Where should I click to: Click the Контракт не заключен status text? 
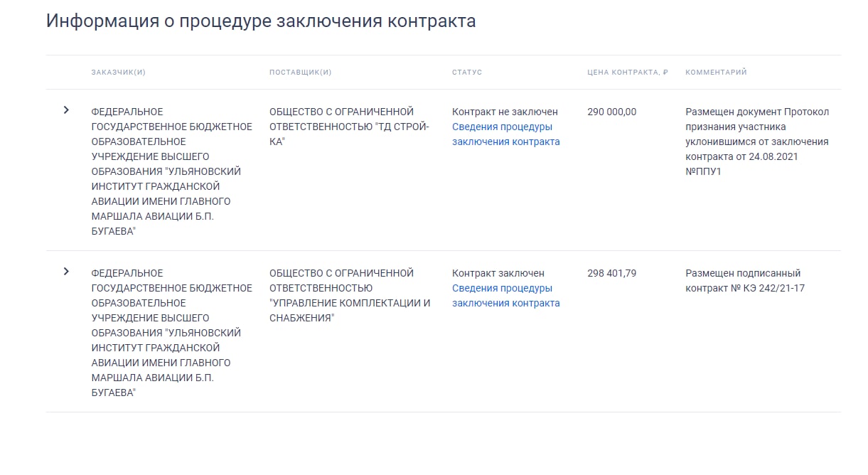coord(505,112)
